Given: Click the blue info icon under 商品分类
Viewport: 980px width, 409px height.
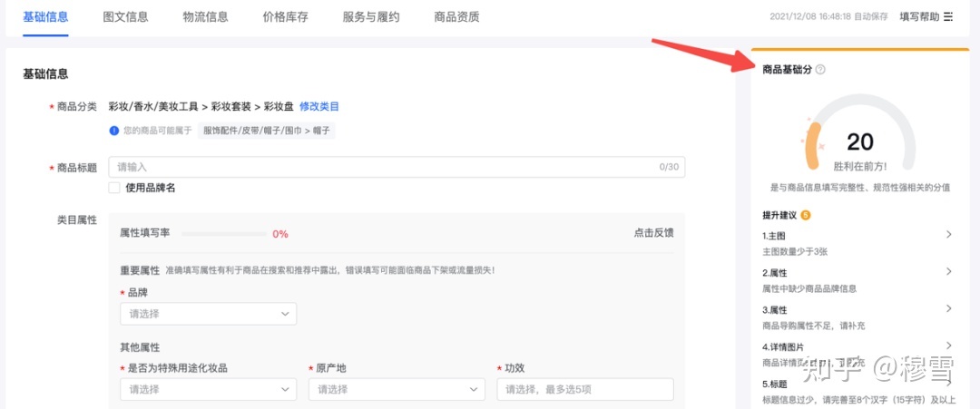Looking at the screenshot, I should [x=113, y=131].
